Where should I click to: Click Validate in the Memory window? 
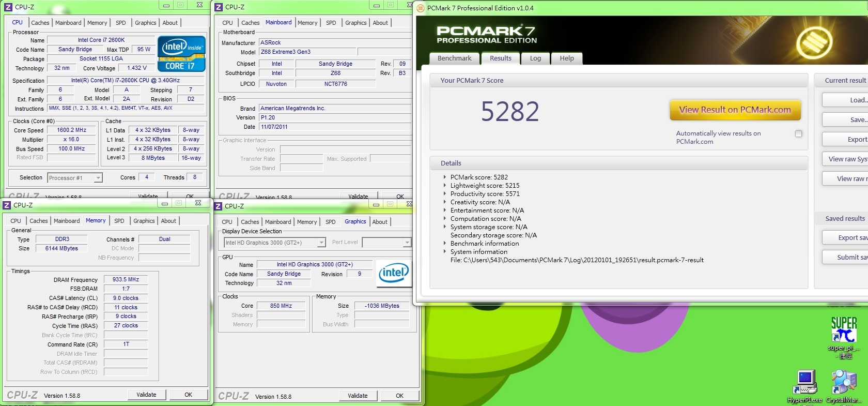tap(147, 395)
